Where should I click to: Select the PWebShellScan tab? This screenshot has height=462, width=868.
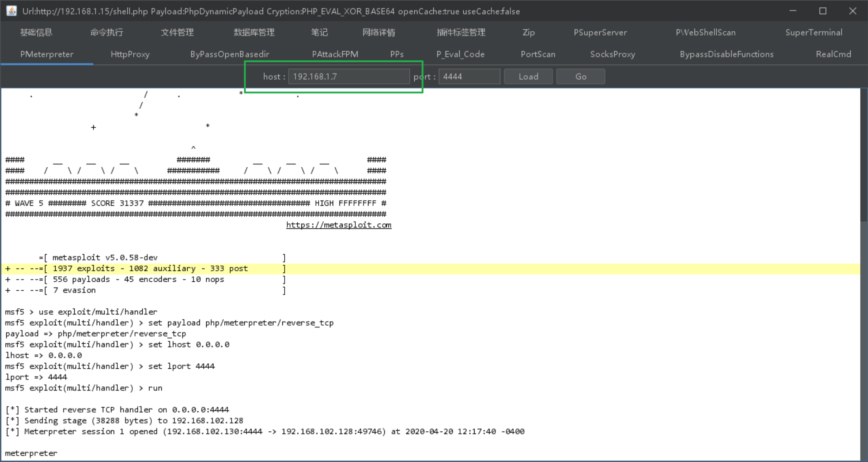706,32
